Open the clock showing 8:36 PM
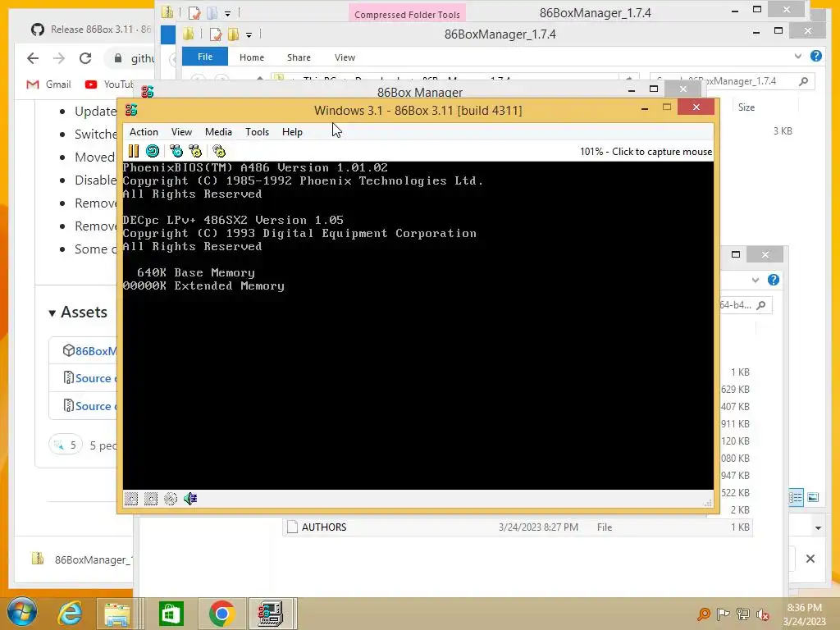 (804, 614)
